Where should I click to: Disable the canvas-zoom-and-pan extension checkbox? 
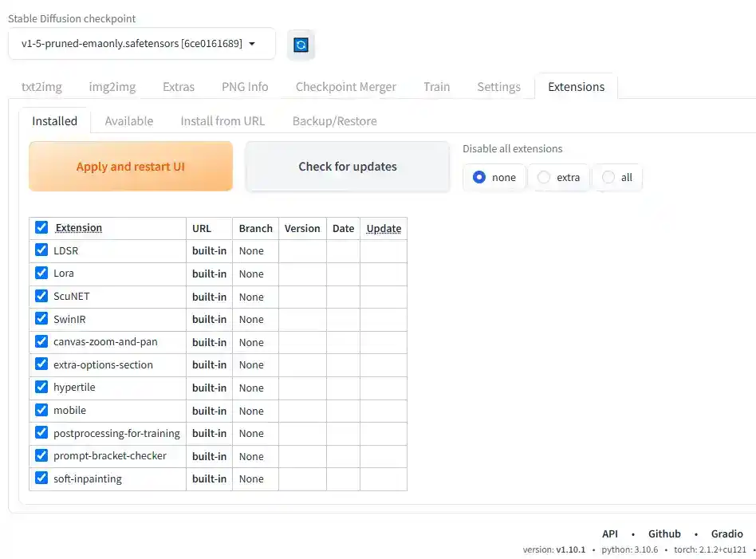click(41, 341)
